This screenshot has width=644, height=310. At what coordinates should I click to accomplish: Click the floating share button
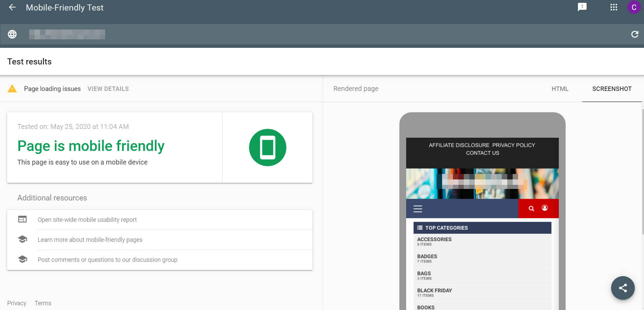[x=623, y=288]
